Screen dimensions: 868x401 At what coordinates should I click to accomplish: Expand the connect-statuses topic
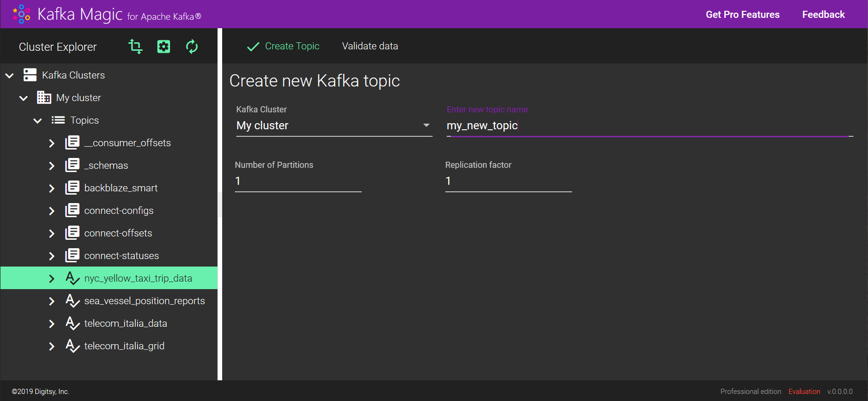tap(52, 256)
